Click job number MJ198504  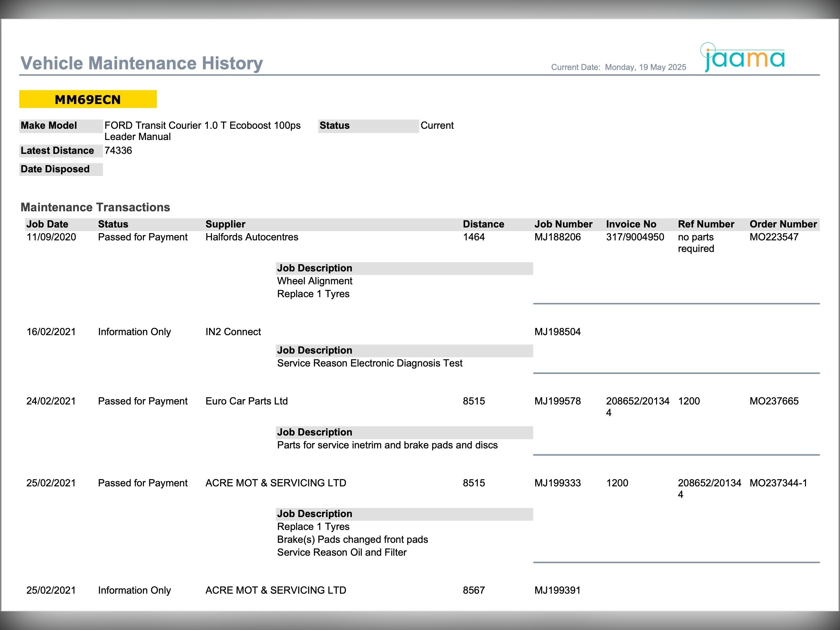point(557,332)
